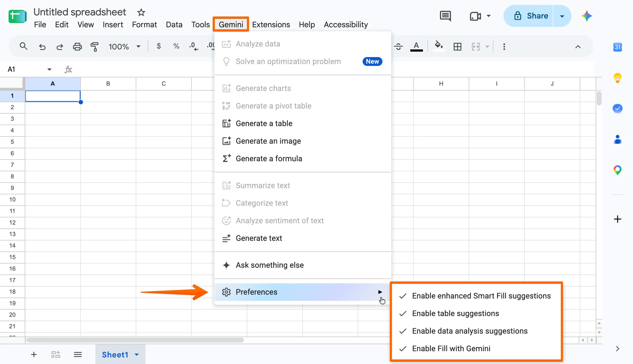This screenshot has width=633, height=364.
Task: Open the Insert menu
Action: (113, 24)
